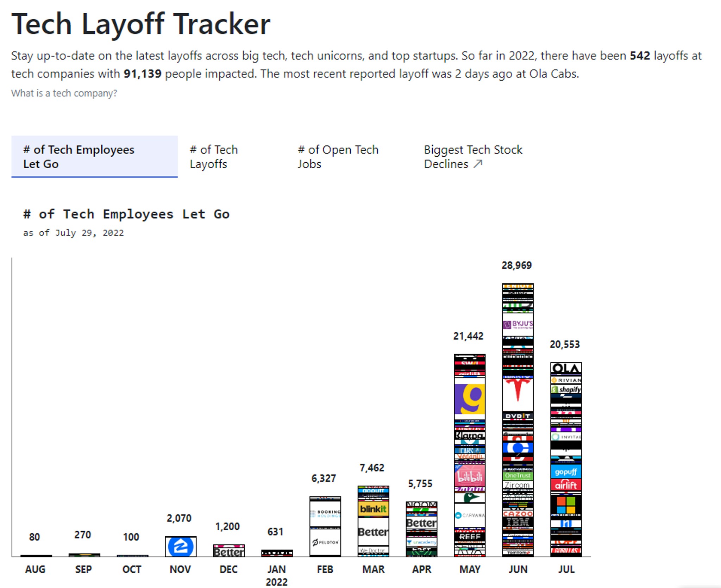The width and height of the screenshot is (721, 588).
Task: Click the AUG bar with 80 layoffs
Action: (x=36, y=556)
